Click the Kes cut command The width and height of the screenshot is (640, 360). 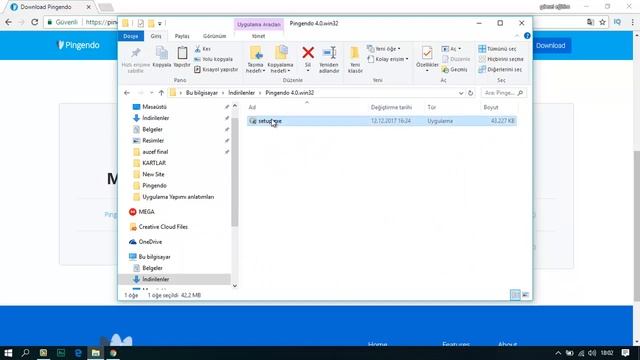tap(203, 49)
